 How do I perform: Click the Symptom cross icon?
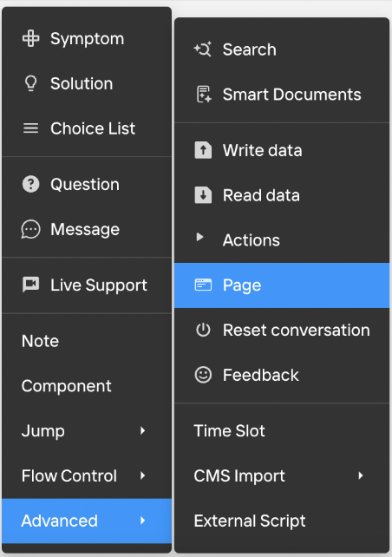pyautogui.click(x=31, y=38)
